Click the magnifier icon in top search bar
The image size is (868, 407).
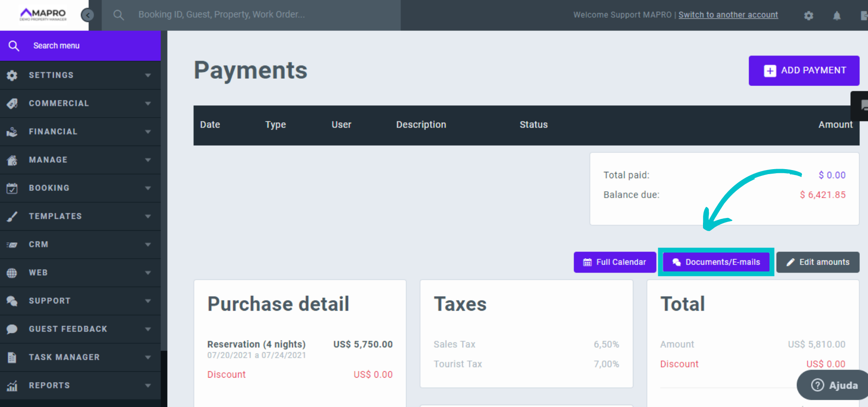[118, 15]
